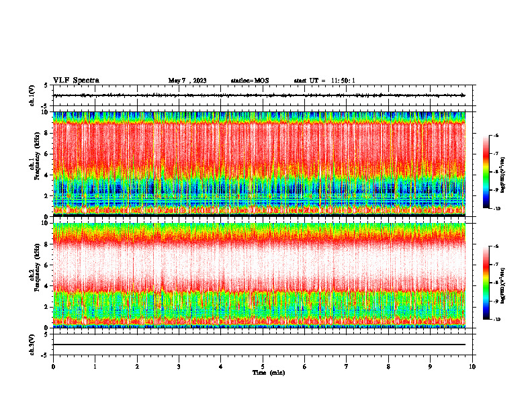Click the ch.1 voltage waveform trace

tap(259, 95)
